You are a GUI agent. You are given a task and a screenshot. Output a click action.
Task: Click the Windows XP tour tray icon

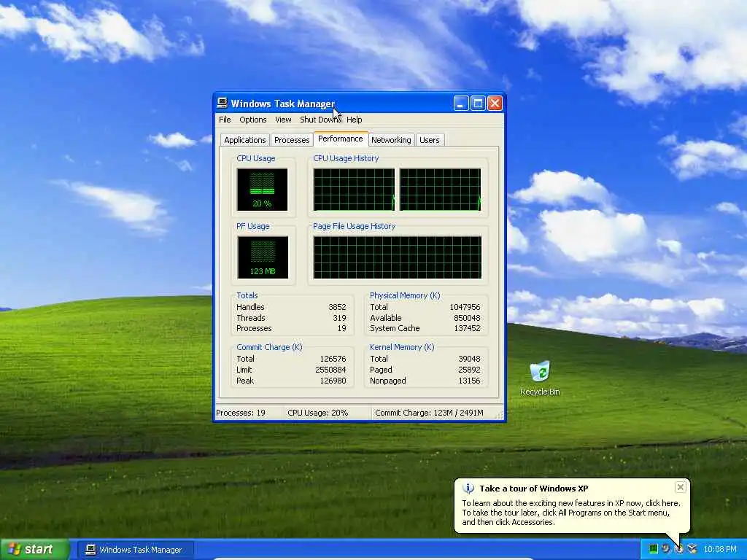679,549
